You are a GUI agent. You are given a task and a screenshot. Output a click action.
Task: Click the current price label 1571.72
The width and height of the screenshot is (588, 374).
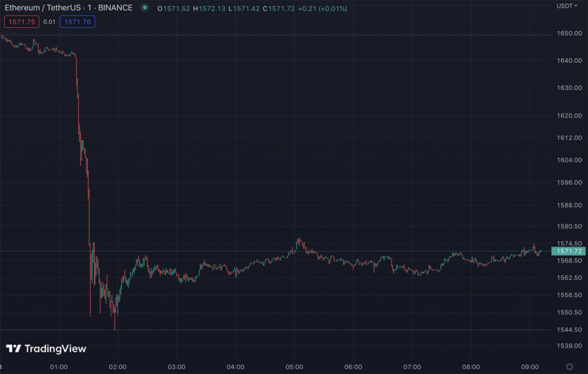point(569,251)
